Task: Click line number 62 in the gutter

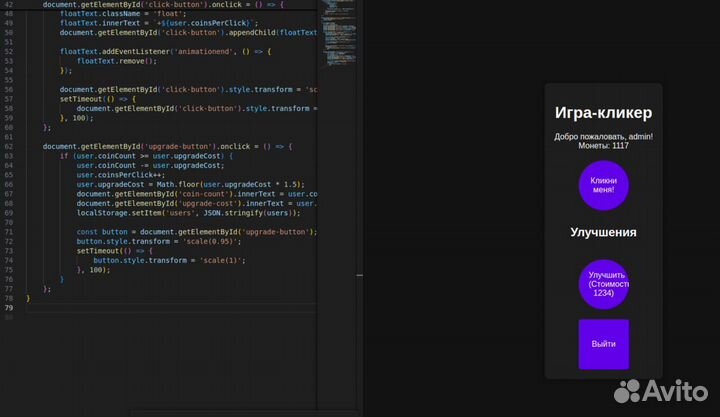Action: 8,146
